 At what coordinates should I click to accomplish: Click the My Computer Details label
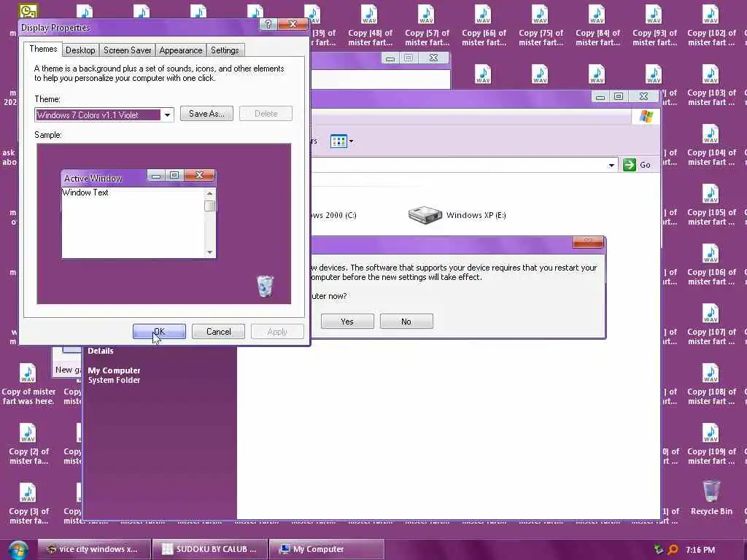pyautogui.click(x=101, y=351)
